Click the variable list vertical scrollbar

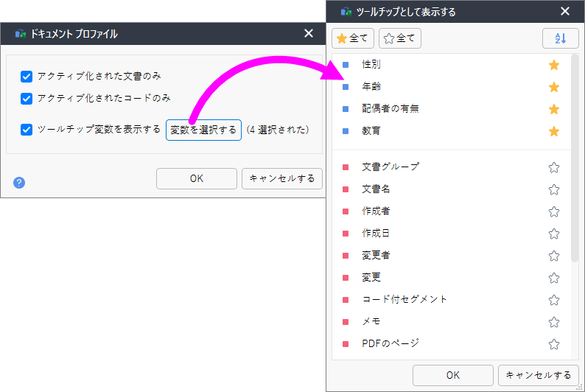[575, 158]
